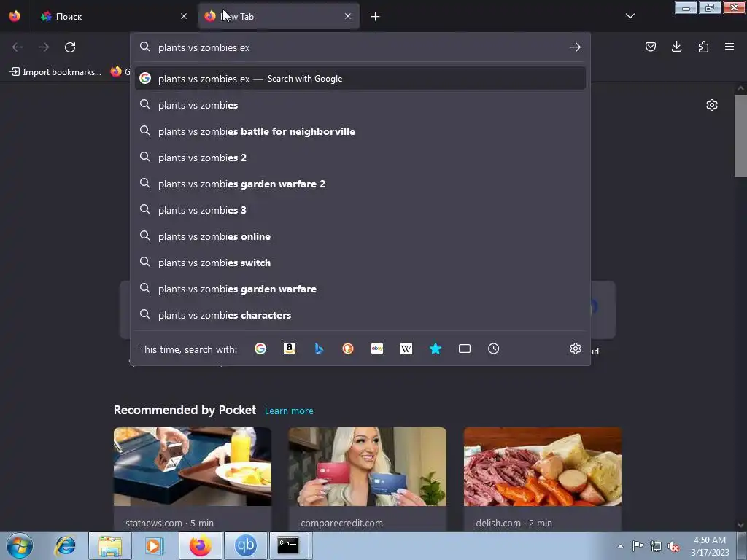Open Command Prompt window from taskbar
Image resolution: width=747 pixels, height=560 pixels.
(289, 545)
